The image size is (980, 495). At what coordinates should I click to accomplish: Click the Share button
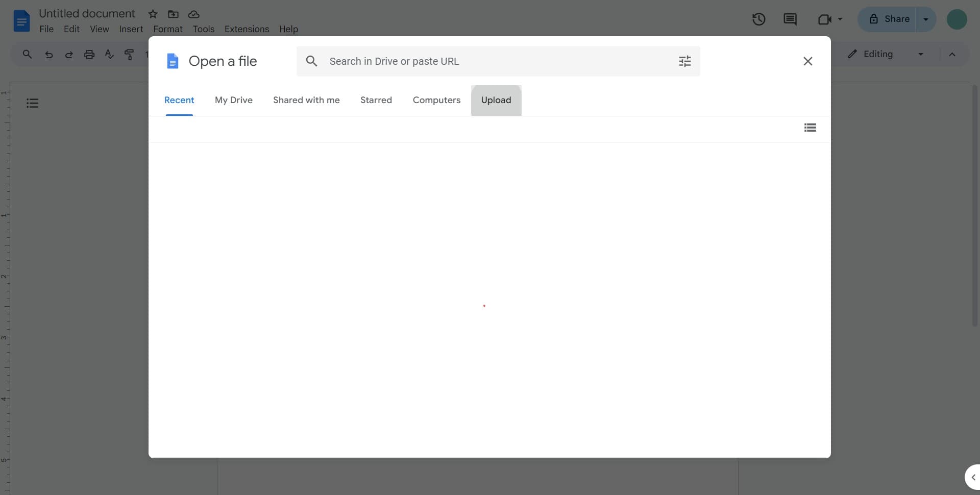pos(894,19)
